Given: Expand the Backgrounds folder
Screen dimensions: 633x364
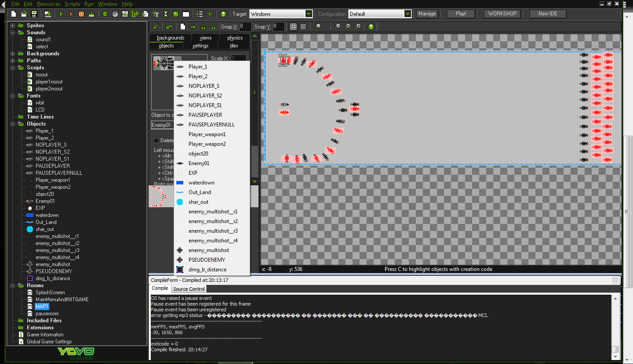Looking at the screenshot, I should click(x=12, y=54).
